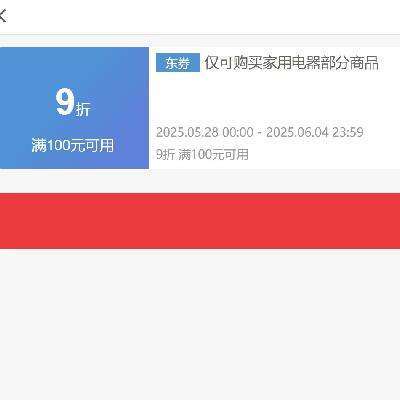Tap the blue 东券 tag
400x400 pixels.
pos(178,63)
